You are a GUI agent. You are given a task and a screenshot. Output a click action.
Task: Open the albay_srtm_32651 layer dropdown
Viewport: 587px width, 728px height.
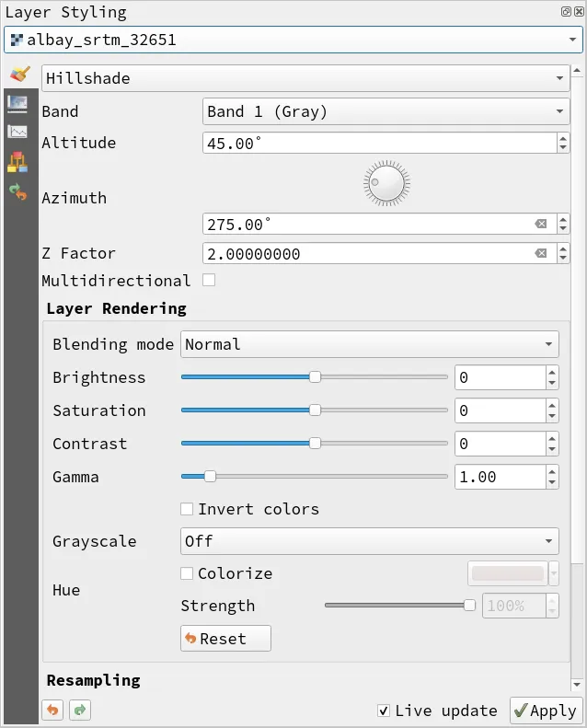click(x=293, y=40)
